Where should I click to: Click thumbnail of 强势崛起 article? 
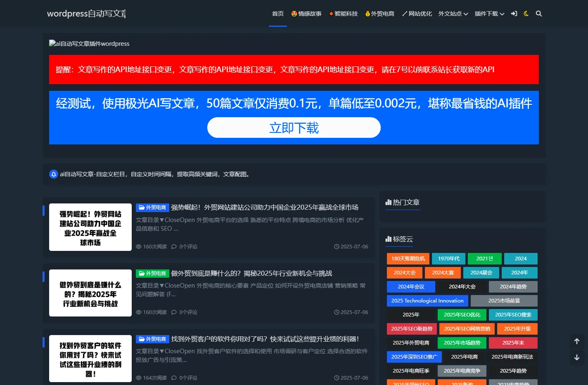[90, 227]
